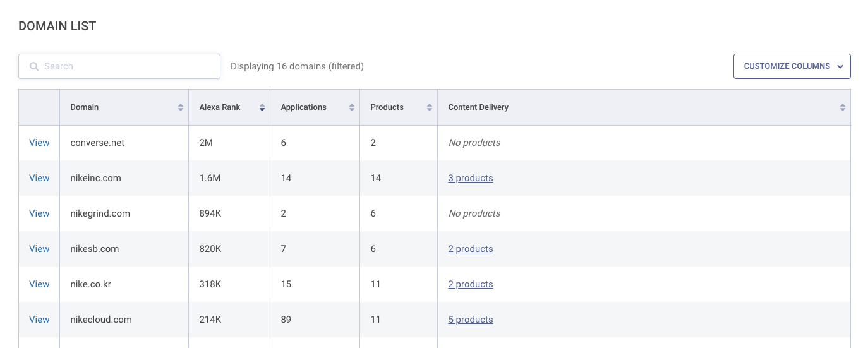Click the Domain column header label
This screenshot has height=348, width=868.
[85, 107]
